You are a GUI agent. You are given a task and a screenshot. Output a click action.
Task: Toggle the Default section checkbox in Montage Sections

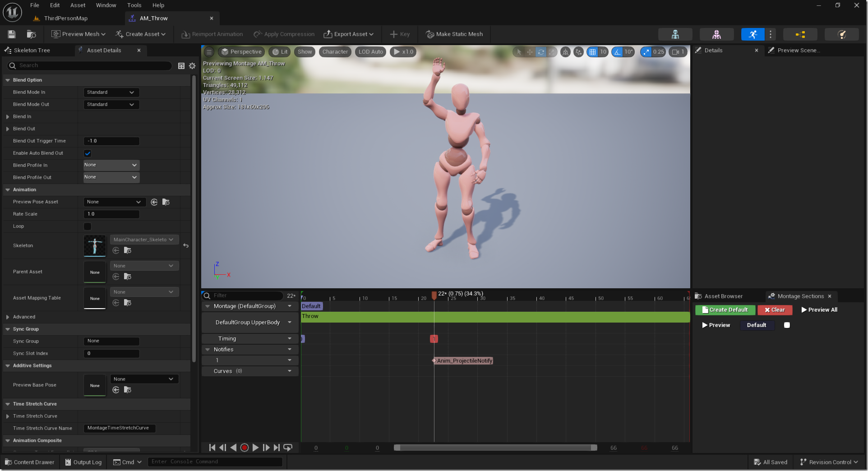pyautogui.click(x=787, y=325)
